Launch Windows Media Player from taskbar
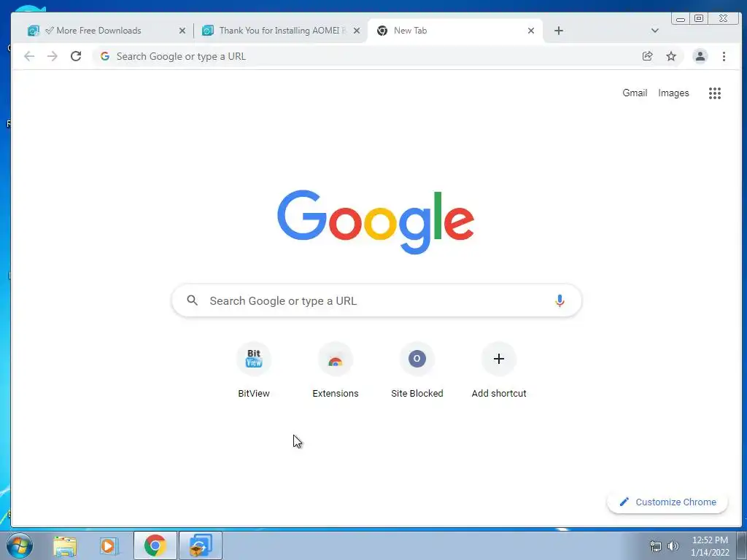Viewport: 747px width, 560px height. click(109, 545)
